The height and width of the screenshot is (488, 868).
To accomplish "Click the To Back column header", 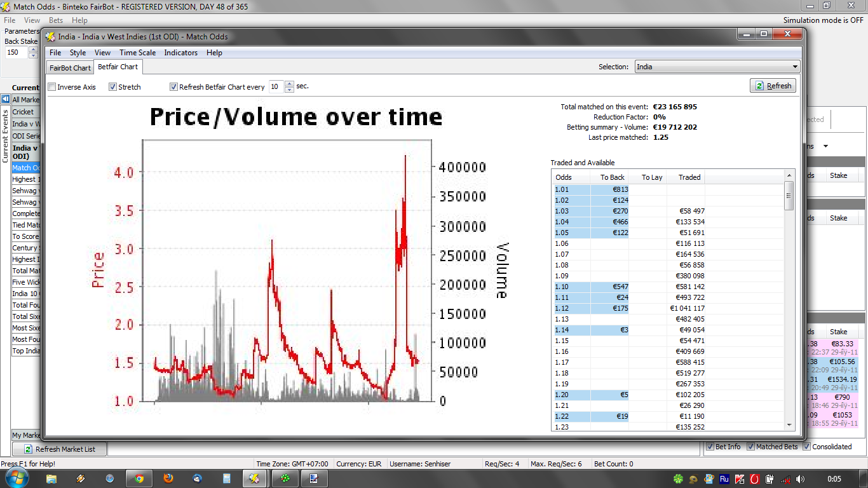I will click(610, 177).
